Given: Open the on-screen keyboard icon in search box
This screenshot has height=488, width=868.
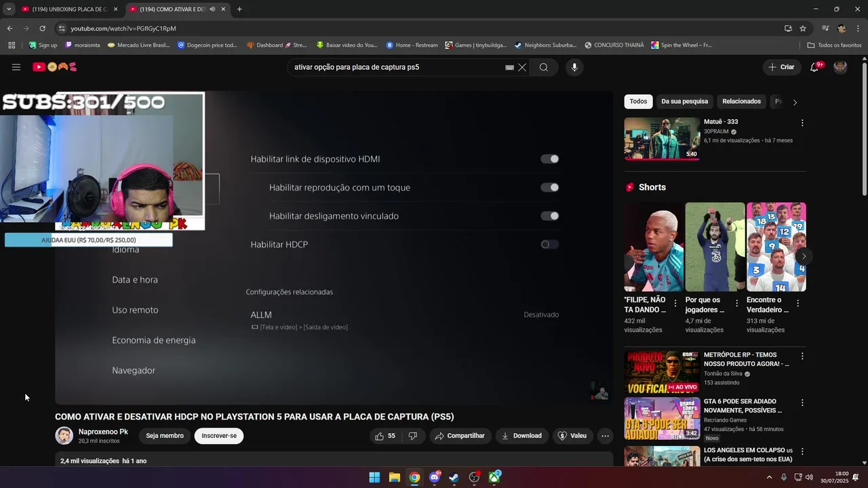Looking at the screenshot, I should click(x=509, y=68).
